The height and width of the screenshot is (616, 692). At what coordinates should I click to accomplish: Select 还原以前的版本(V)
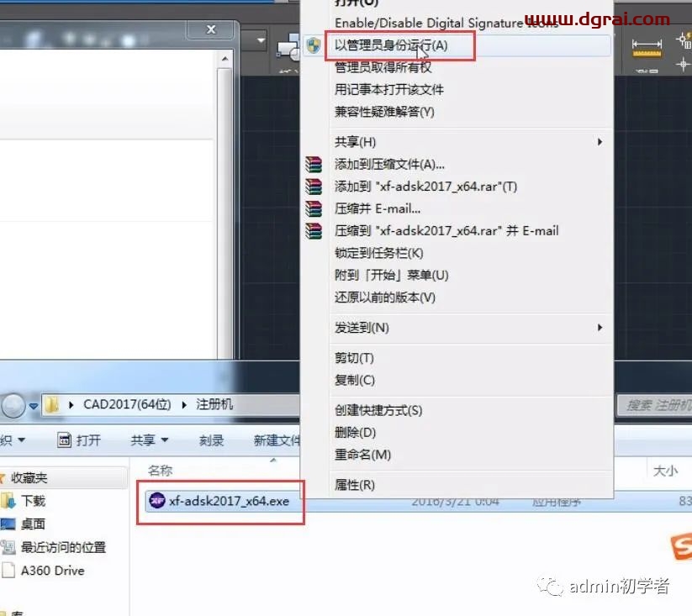[385, 297]
